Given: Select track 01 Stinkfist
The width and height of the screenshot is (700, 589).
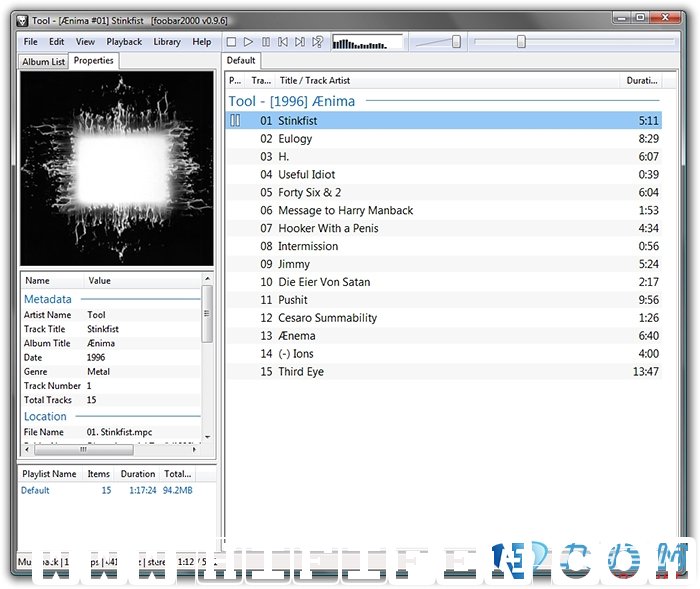Looking at the screenshot, I should click(444, 121).
